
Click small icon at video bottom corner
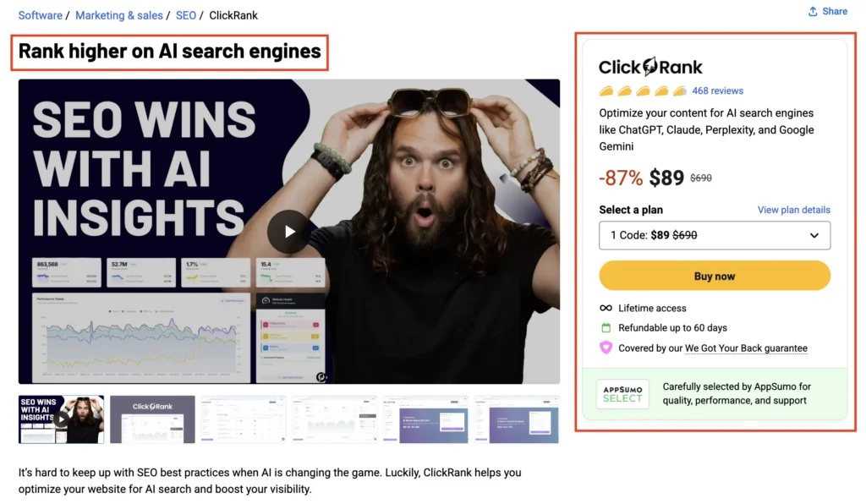point(321,377)
